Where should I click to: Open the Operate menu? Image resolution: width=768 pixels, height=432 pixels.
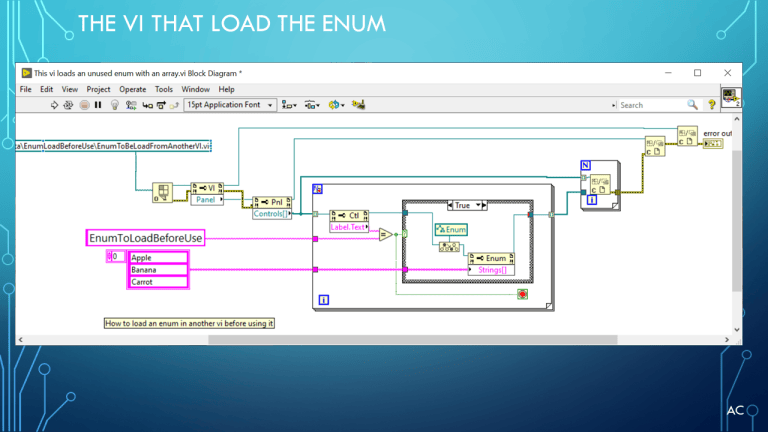click(133, 89)
